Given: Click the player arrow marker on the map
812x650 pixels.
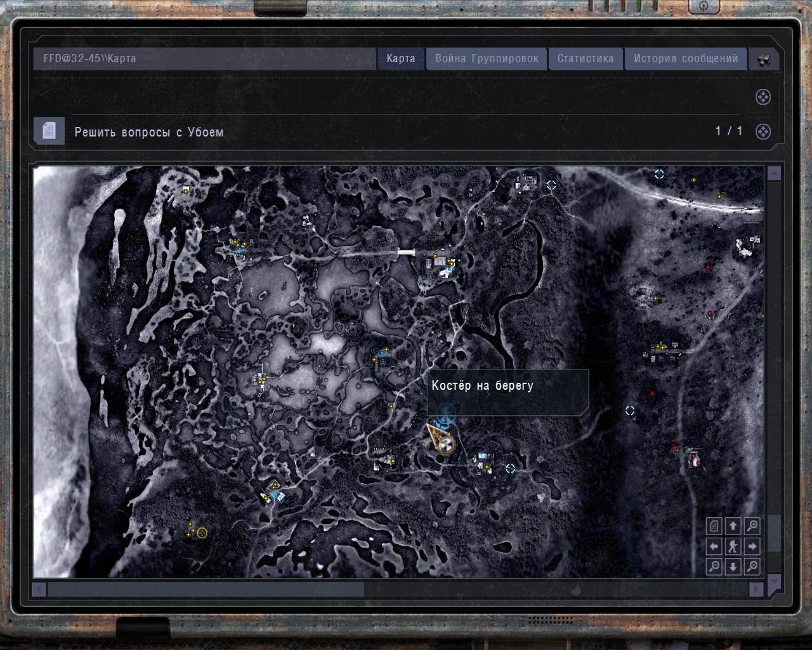Looking at the screenshot, I should [442, 439].
